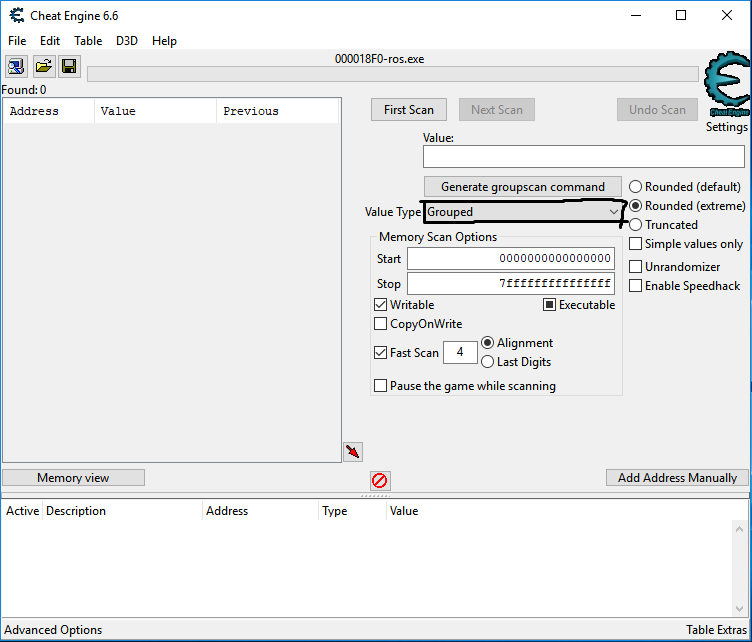Screen dimensions: 752x642
Task: Open the load cheat table folder icon
Action: pos(44,66)
